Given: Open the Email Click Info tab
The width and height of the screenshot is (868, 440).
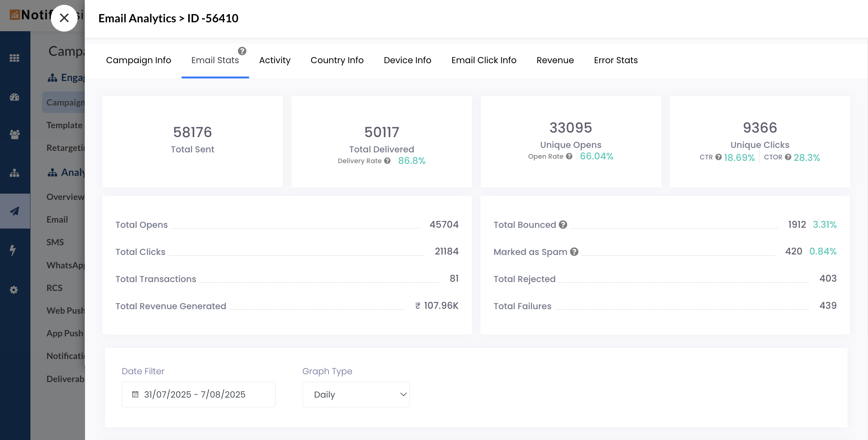Looking at the screenshot, I should click(x=484, y=60).
